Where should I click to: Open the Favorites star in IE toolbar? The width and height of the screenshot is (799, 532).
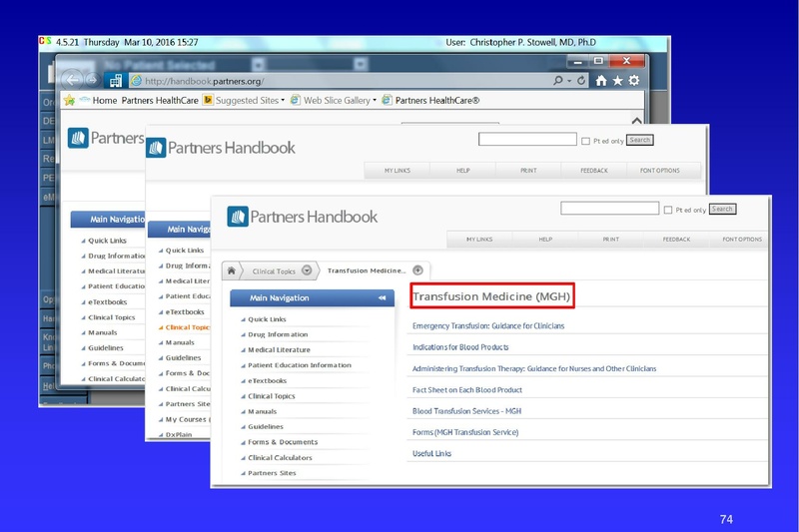617,80
